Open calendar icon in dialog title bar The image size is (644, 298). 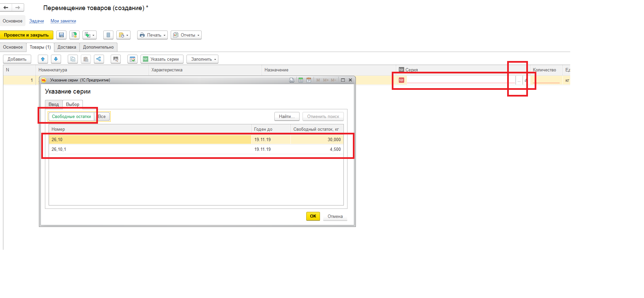tap(309, 80)
